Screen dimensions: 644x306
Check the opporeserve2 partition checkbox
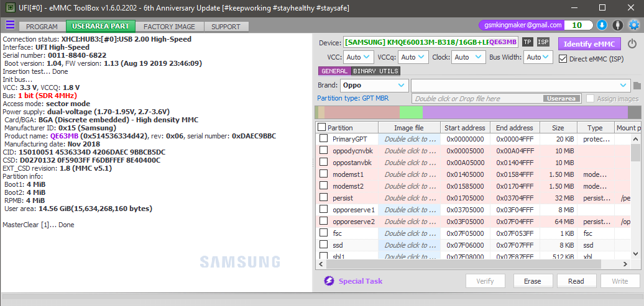click(324, 222)
